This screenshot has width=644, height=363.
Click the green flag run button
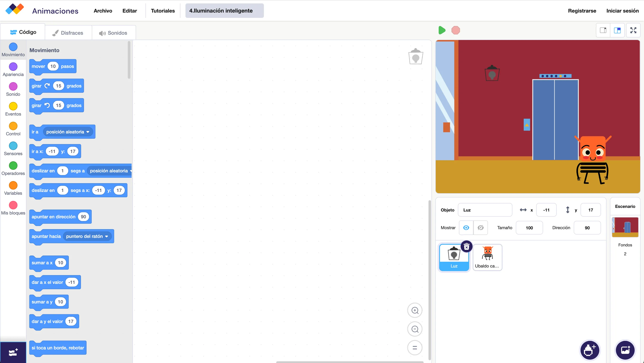(442, 30)
